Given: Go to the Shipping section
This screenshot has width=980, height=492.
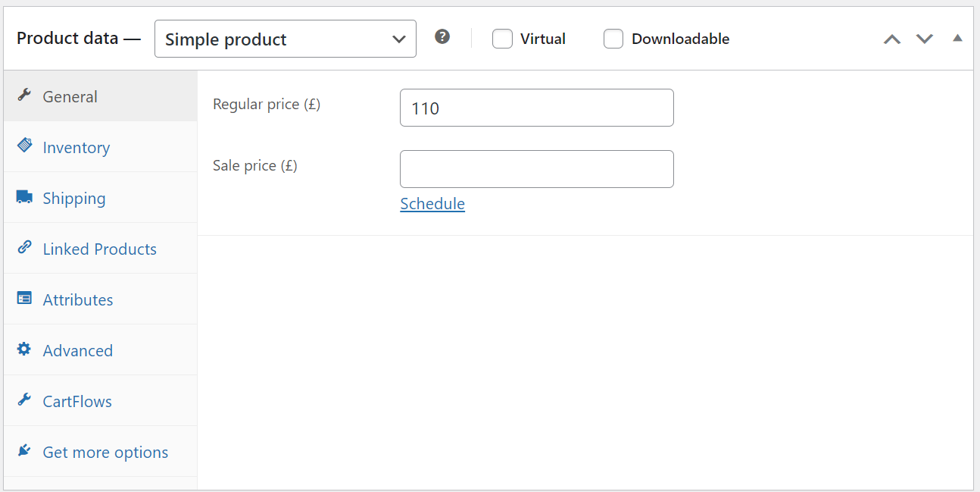Looking at the screenshot, I should click(x=73, y=197).
